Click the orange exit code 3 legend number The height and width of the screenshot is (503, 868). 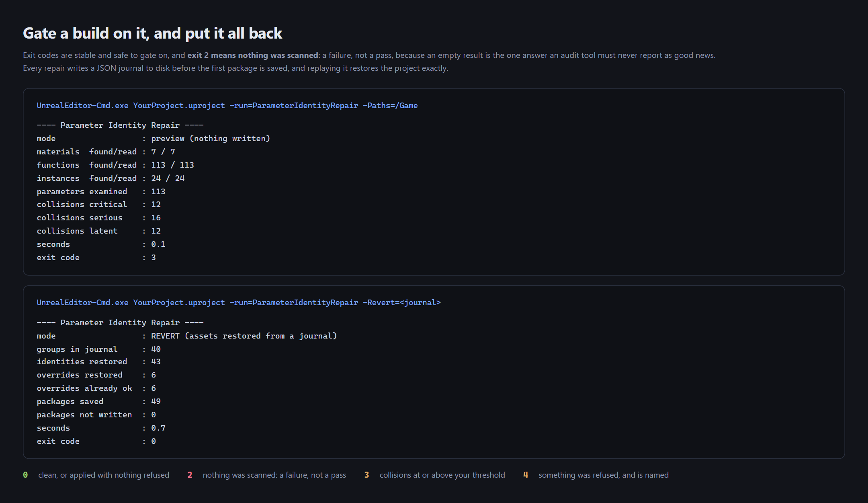point(366,475)
